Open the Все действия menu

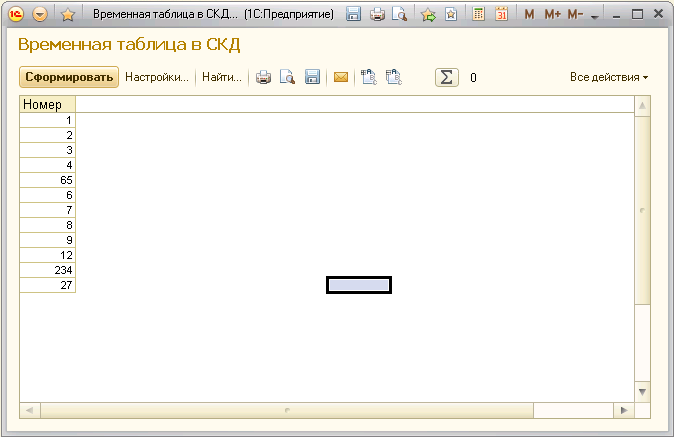[609, 77]
